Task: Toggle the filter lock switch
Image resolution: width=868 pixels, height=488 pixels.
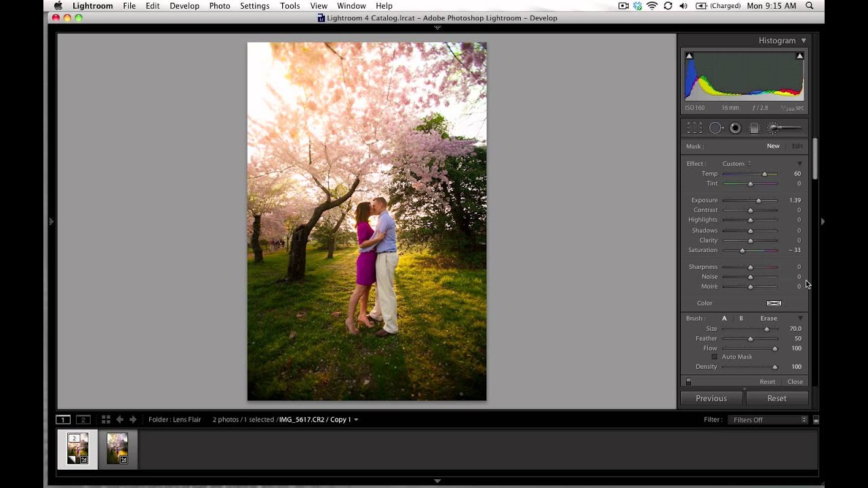Action: [x=816, y=420]
